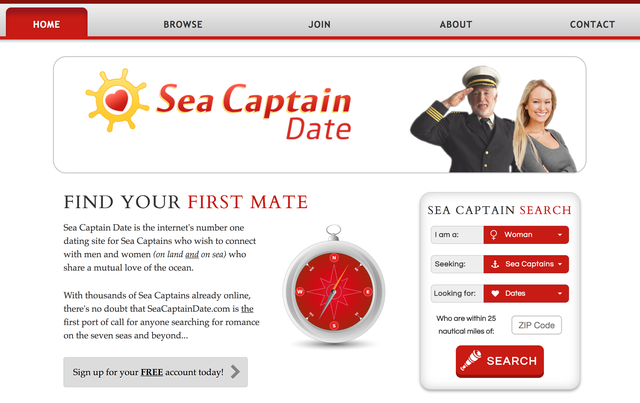The image size is (640, 403).
Task: Open the About navigation item
Action: pos(456,24)
